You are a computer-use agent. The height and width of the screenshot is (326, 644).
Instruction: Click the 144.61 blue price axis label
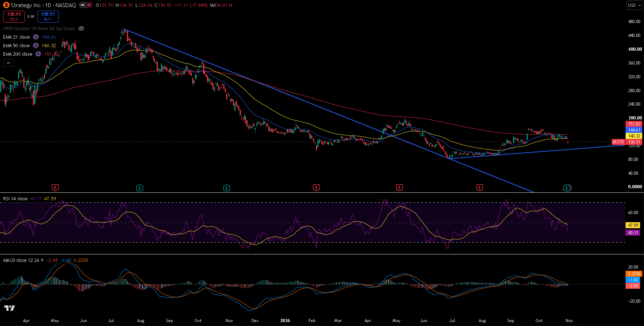coord(634,130)
